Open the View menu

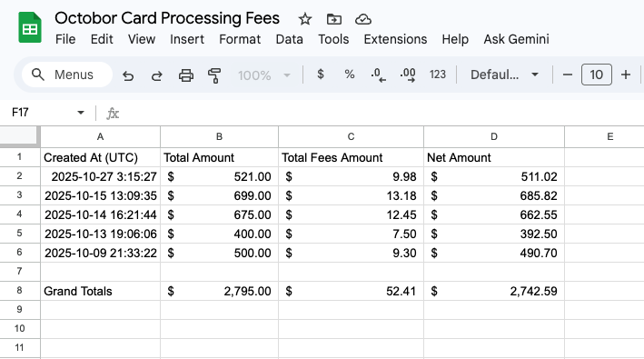pos(142,39)
